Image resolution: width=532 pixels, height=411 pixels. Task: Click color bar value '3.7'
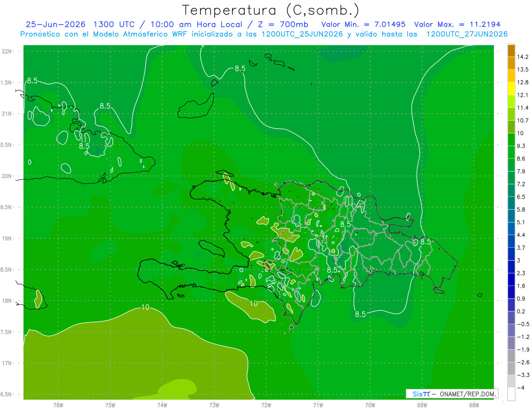[x=521, y=248]
